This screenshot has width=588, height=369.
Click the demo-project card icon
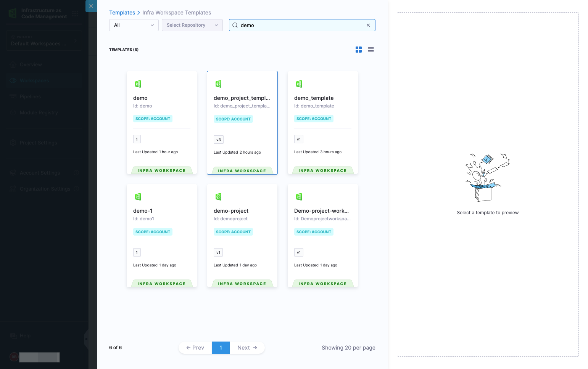(x=219, y=197)
